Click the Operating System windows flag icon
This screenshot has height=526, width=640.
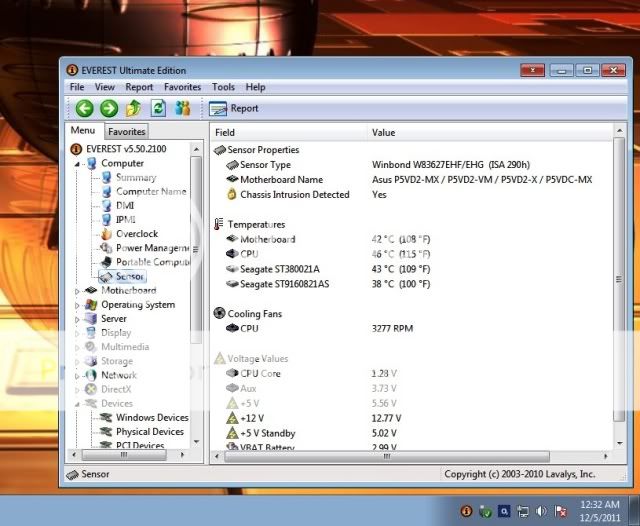pos(91,305)
